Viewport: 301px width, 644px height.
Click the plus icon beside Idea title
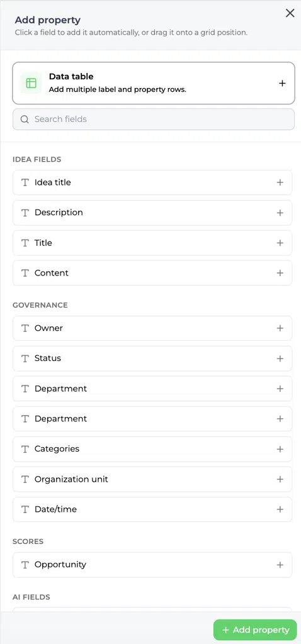[280, 182]
